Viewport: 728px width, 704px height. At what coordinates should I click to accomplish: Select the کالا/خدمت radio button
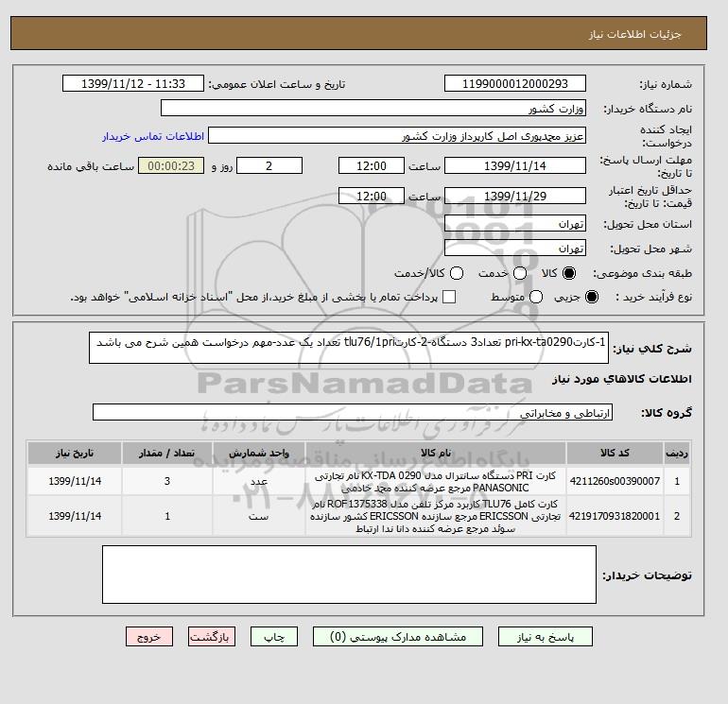[457, 273]
